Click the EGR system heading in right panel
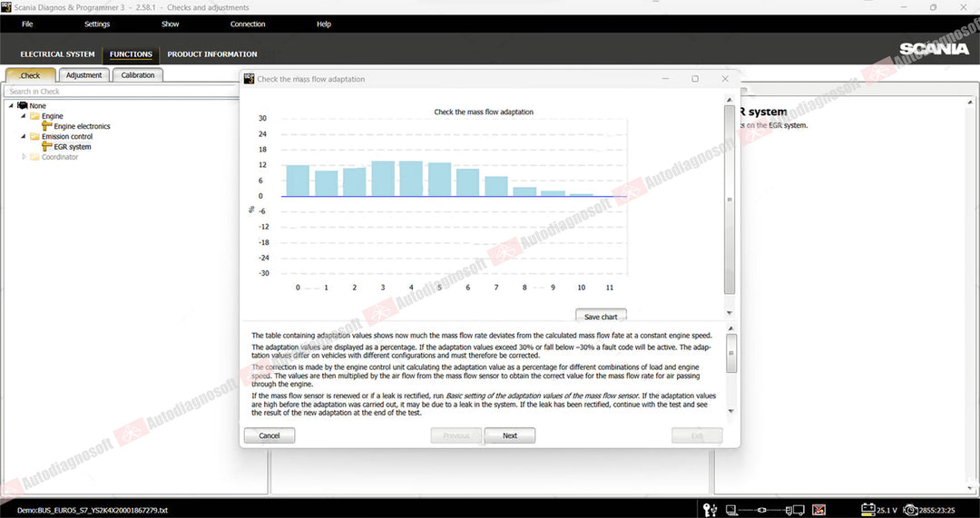980x518 pixels. [x=763, y=112]
